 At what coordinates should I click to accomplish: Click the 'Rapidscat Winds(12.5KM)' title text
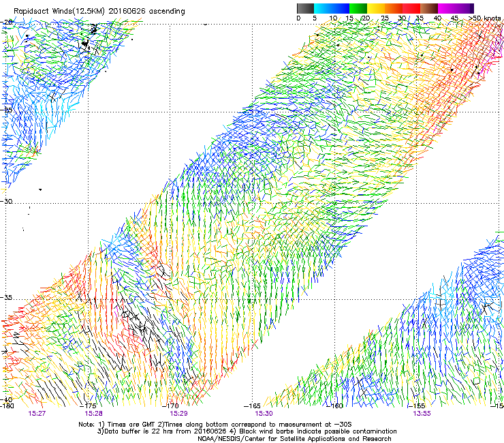[x=59, y=12]
